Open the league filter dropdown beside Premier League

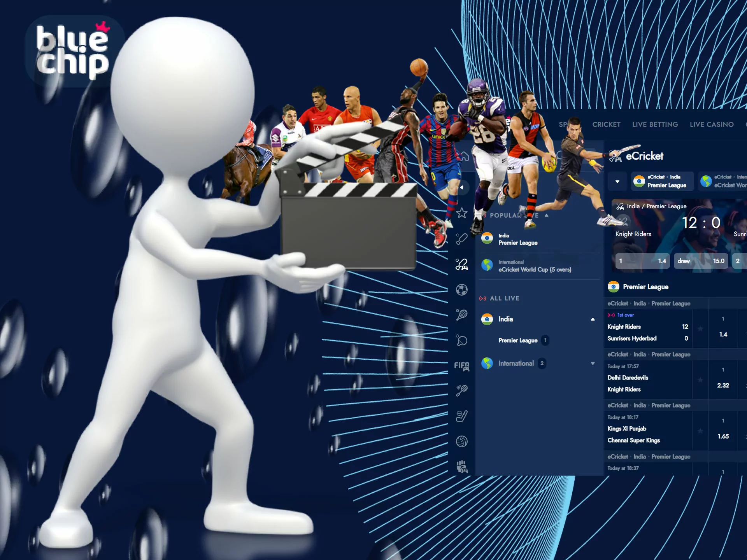click(617, 181)
